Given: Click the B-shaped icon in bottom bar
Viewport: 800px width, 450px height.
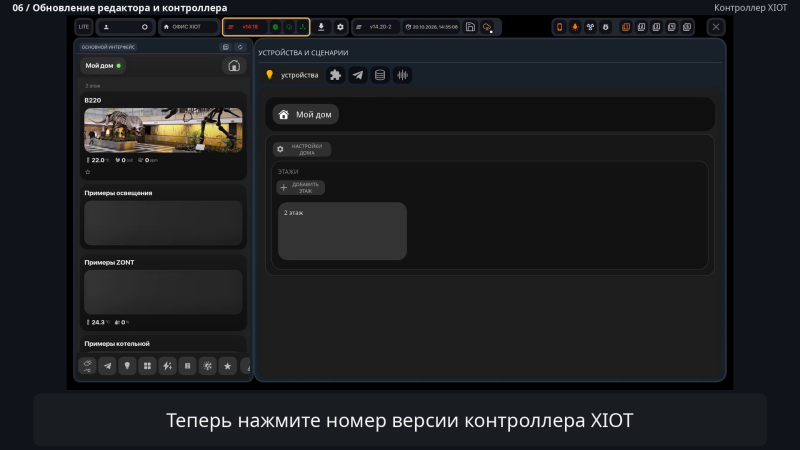Looking at the screenshot, I should coord(187,366).
